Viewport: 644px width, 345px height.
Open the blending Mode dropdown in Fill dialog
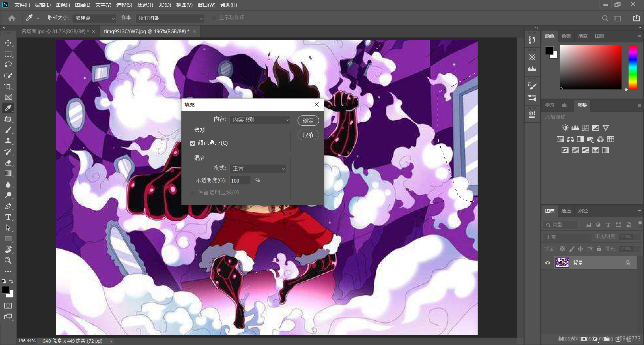click(258, 168)
